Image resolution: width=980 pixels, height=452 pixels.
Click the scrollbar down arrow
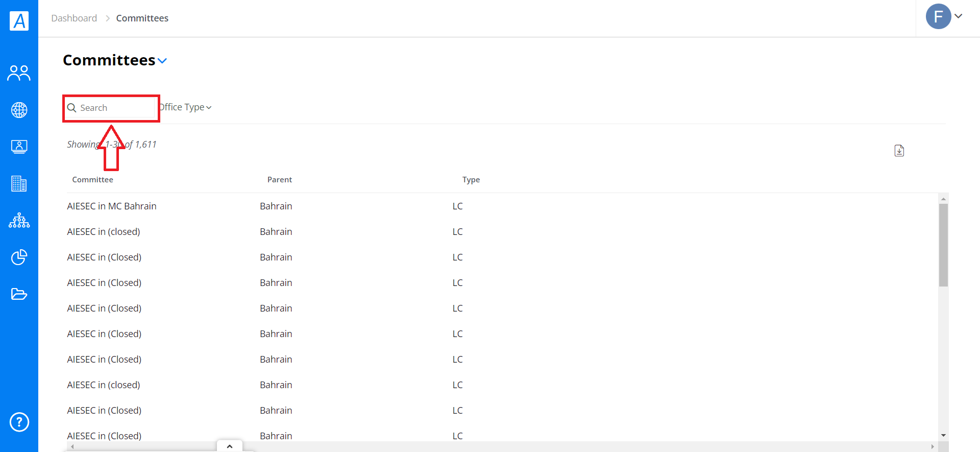pyautogui.click(x=943, y=436)
